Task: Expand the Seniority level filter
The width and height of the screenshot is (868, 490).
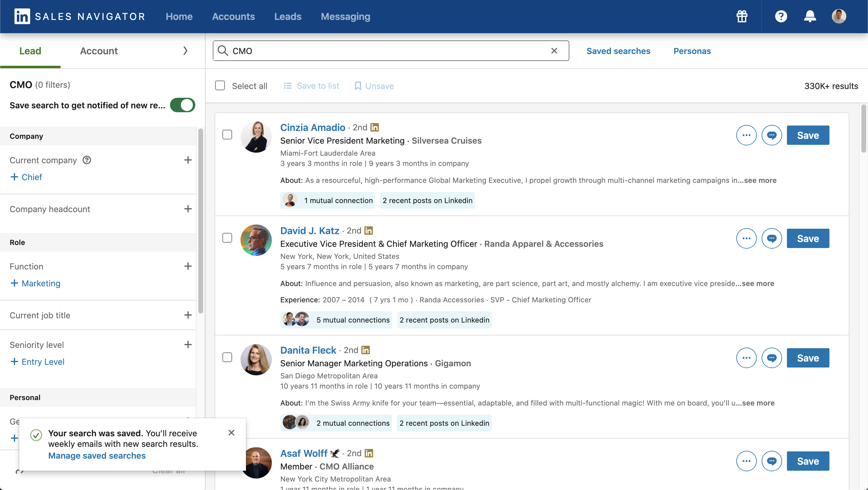Action: coord(188,344)
